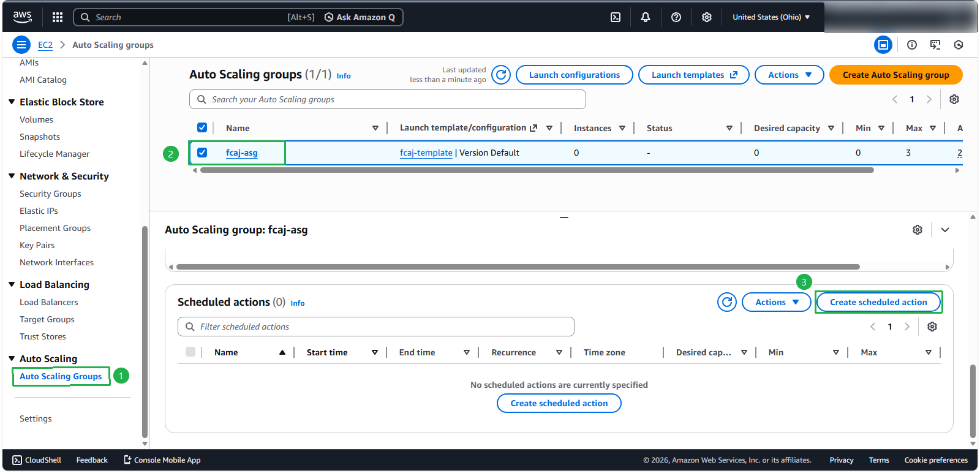Open split panel preferences gear for fcaj-asg
The height and width of the screenshot is (473, 980).
(918, 230)
